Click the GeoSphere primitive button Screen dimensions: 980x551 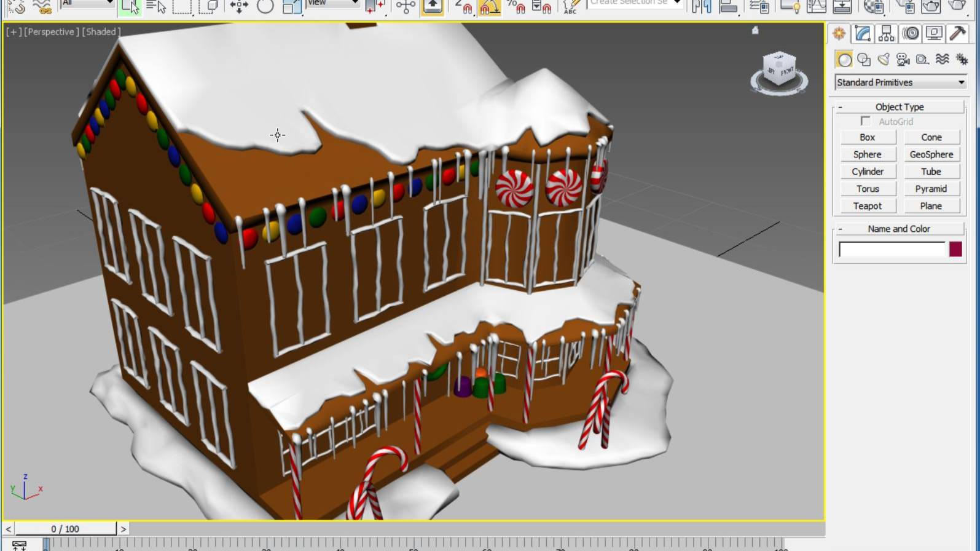pos(931,154)
